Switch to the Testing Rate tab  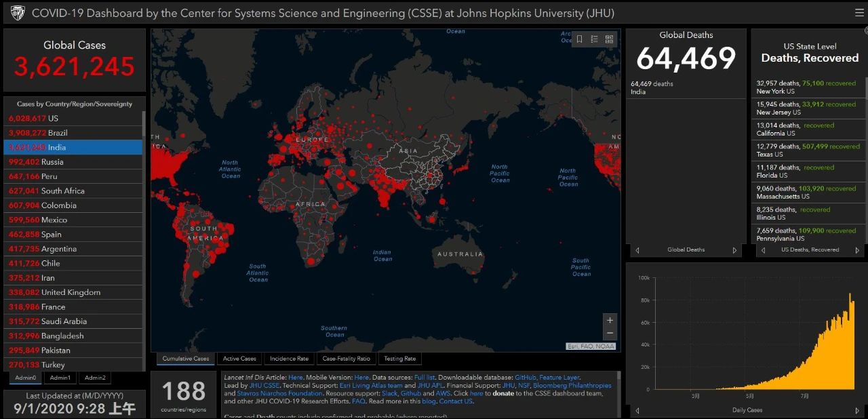399,359
